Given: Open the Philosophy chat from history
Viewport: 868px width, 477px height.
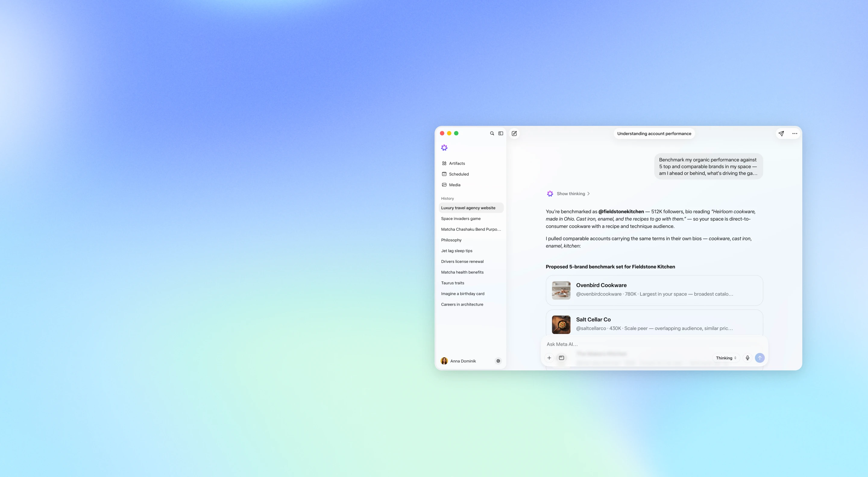Looking at the screenshot, I should (471, 240).
